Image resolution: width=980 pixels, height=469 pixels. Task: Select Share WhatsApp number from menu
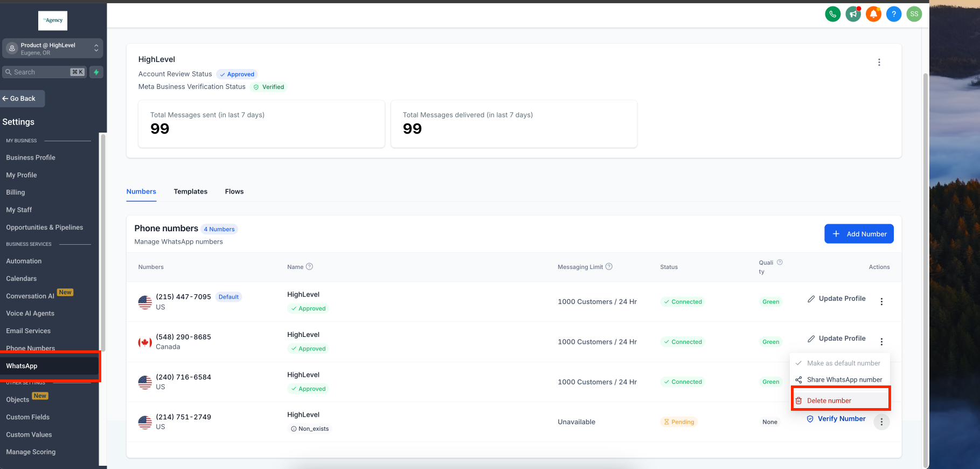click(x=840, y=380)
